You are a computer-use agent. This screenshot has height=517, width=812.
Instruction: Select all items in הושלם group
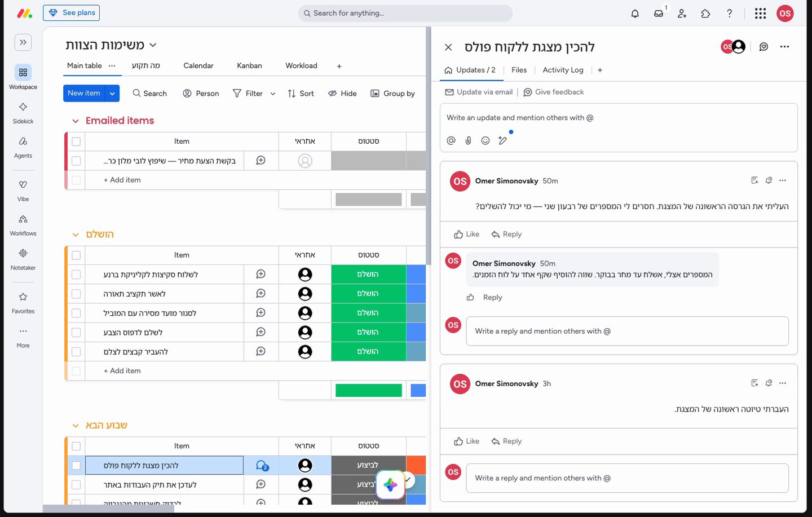76,255
